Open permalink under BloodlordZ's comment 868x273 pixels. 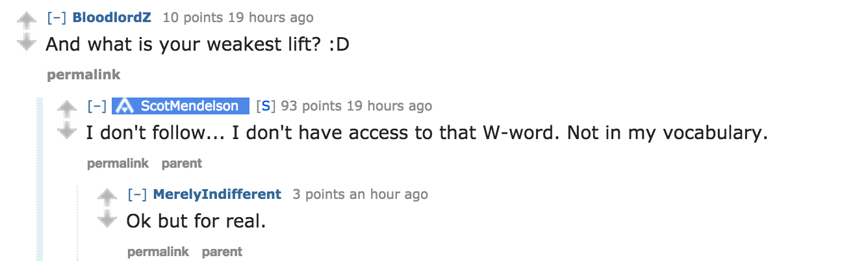[x=84, y=75]
